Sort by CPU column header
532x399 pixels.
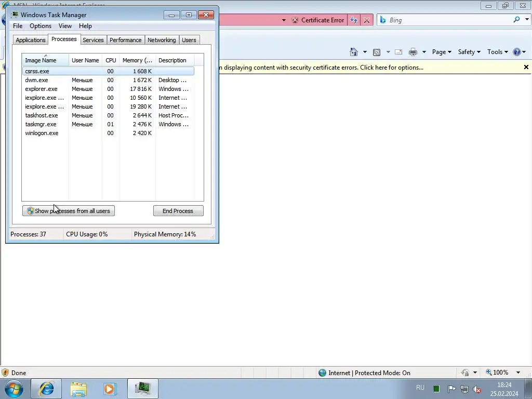click(111, 60)
